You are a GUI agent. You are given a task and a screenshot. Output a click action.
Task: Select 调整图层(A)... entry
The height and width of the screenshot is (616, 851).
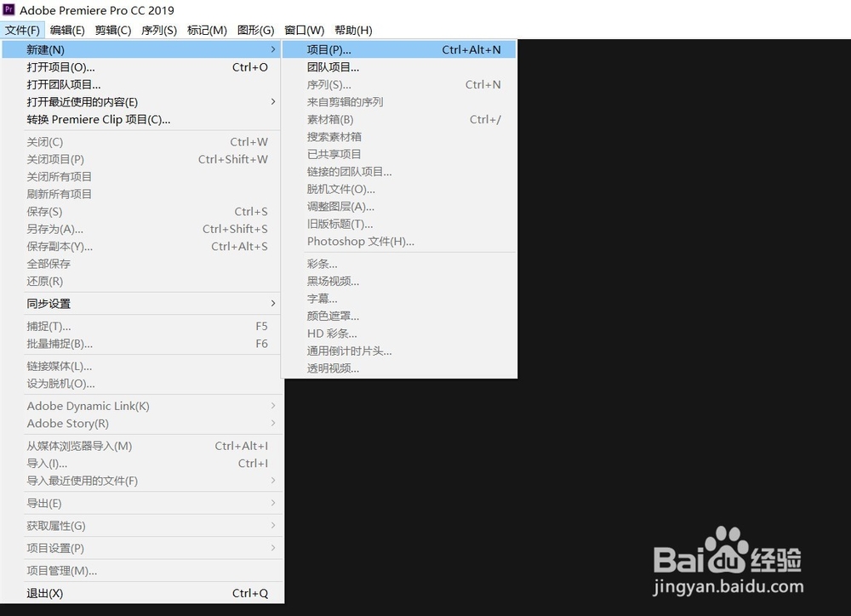click(399, 206)
